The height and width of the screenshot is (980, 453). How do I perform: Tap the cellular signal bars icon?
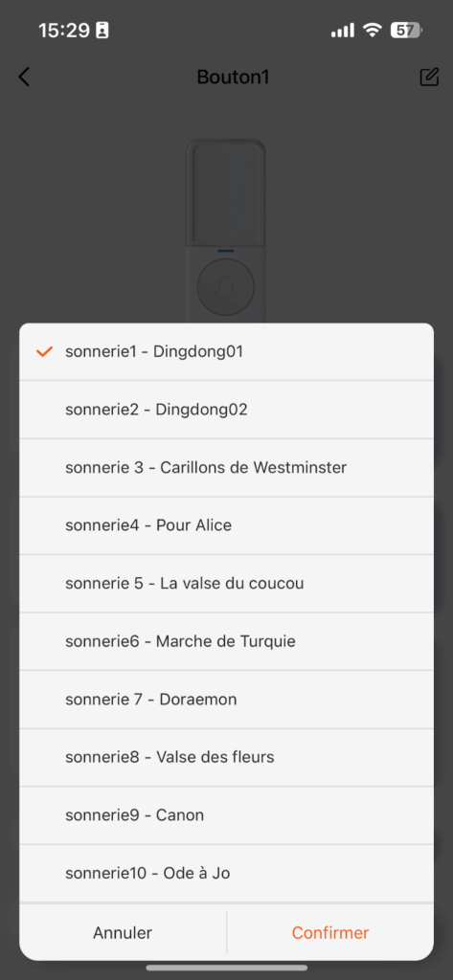[x=342, y=30]
